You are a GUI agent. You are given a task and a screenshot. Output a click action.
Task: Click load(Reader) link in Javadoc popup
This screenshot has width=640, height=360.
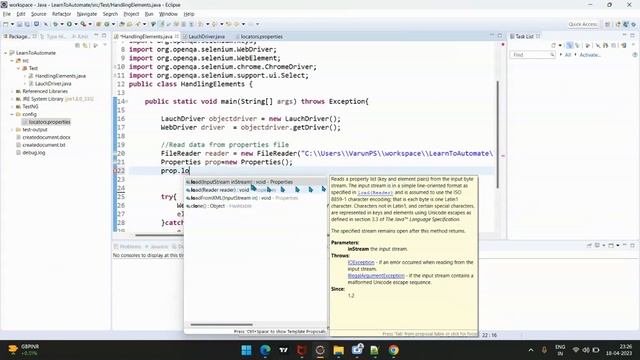click(x=375, y=193)
